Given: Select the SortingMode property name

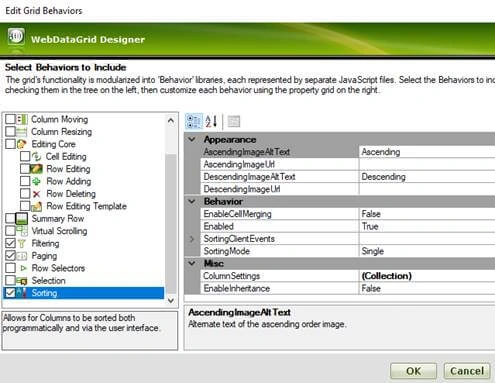Looking at the screenshot, I should tap(227, 251).
